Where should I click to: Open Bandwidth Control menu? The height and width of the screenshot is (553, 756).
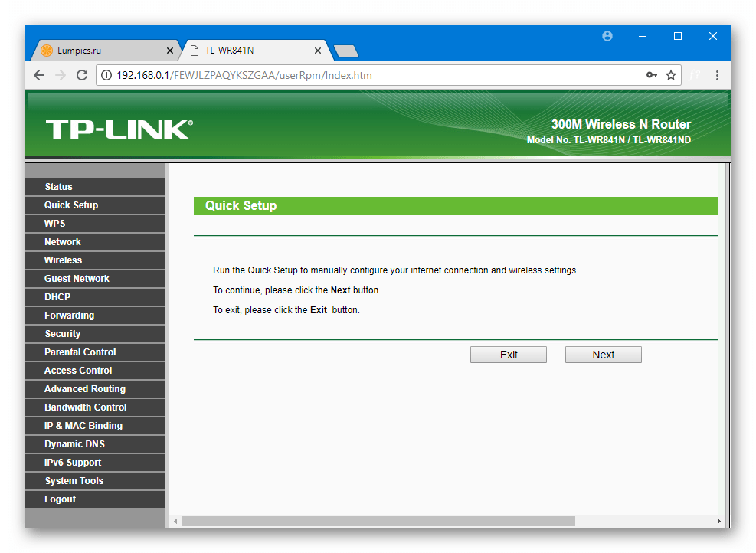[95, 407]
